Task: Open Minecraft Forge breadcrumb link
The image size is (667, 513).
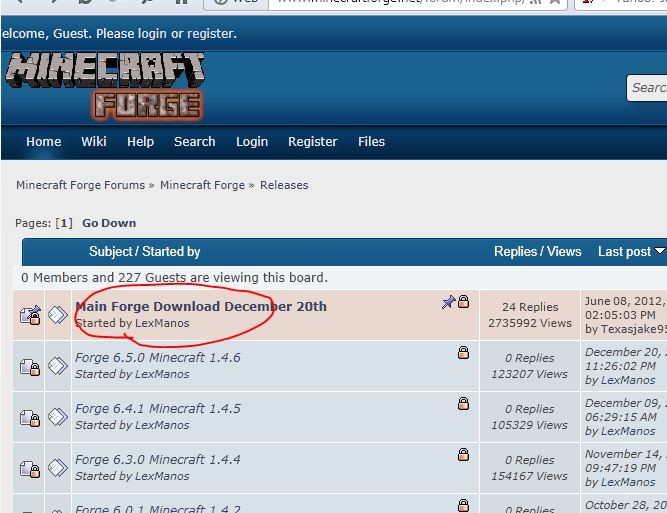Action: pyautogui.click(x=202, y=185)
